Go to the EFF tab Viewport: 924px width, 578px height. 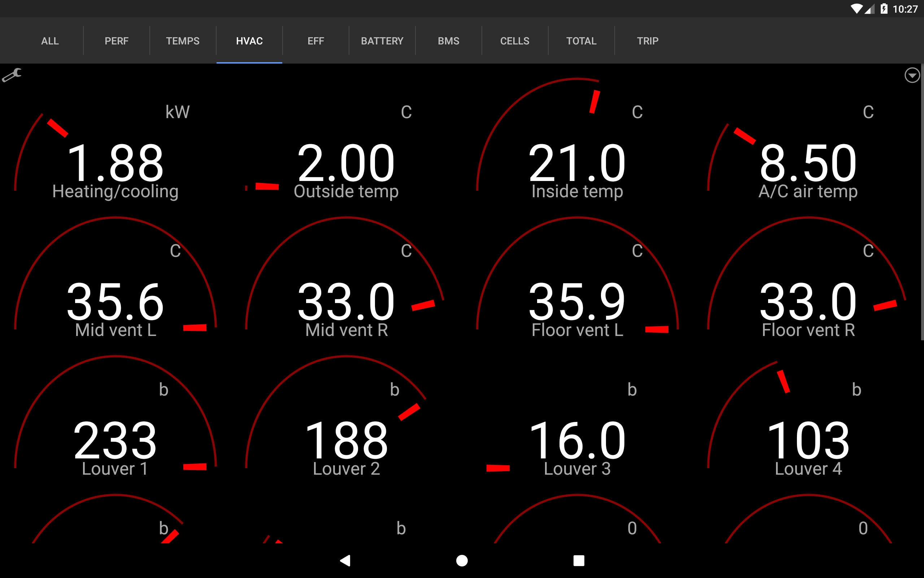pyautogui.click(x=316, y=41)
